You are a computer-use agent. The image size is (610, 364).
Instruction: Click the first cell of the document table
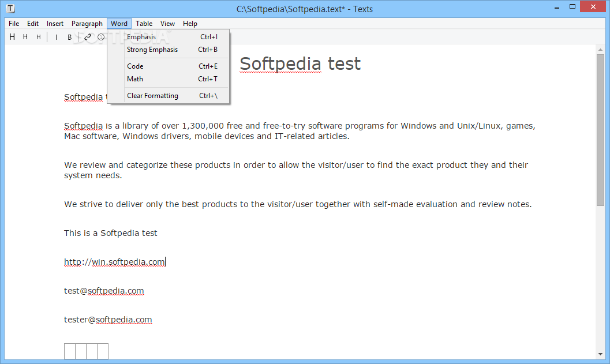(70, 351)
